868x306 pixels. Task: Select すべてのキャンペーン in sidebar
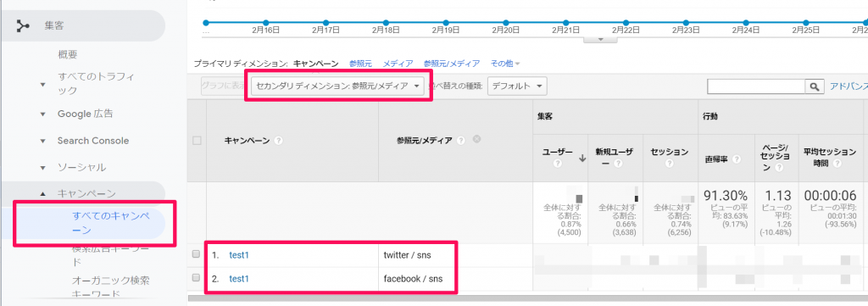(x=111, y=223)
